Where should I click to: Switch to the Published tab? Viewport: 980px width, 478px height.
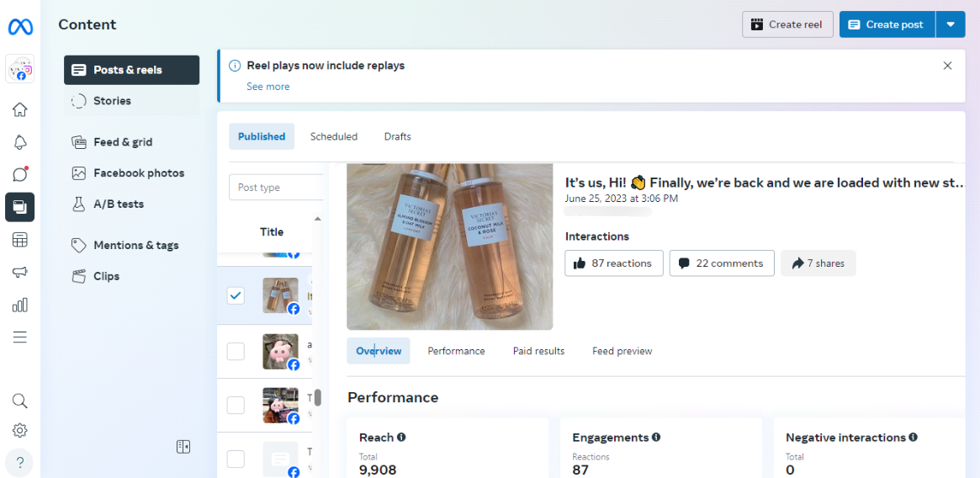tap(262, 136)
